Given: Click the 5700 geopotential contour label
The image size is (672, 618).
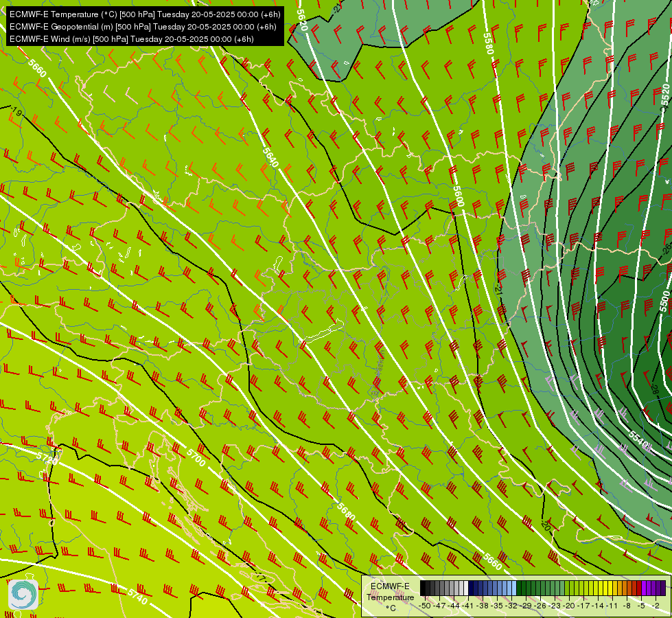Looking at the screenshot, I should 197,457.
